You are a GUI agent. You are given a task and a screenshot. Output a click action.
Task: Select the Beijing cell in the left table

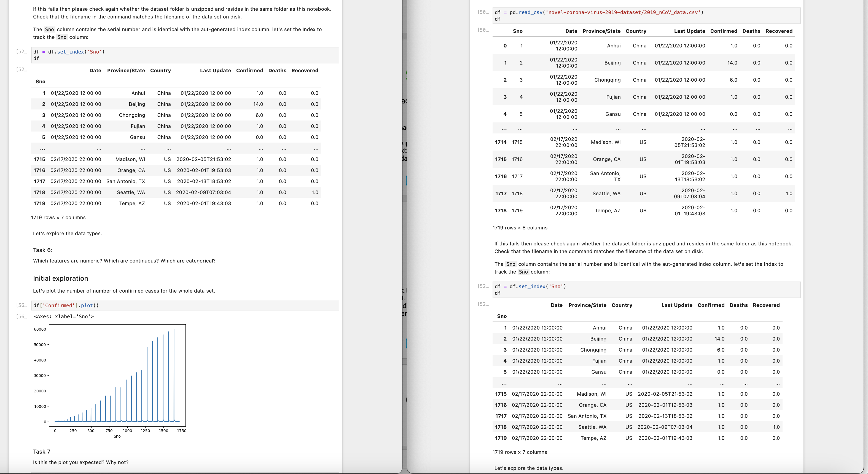(137, 104)
